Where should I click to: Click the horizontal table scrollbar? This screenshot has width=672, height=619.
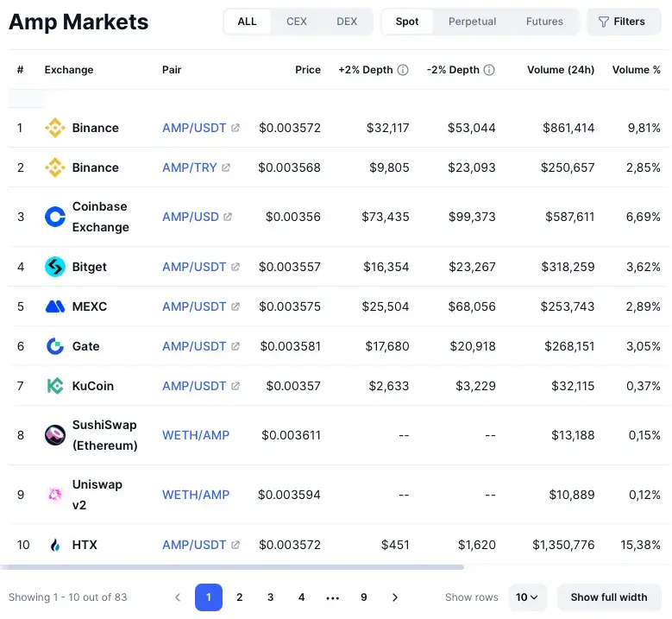pyautogui.click(x=232, y=567)
